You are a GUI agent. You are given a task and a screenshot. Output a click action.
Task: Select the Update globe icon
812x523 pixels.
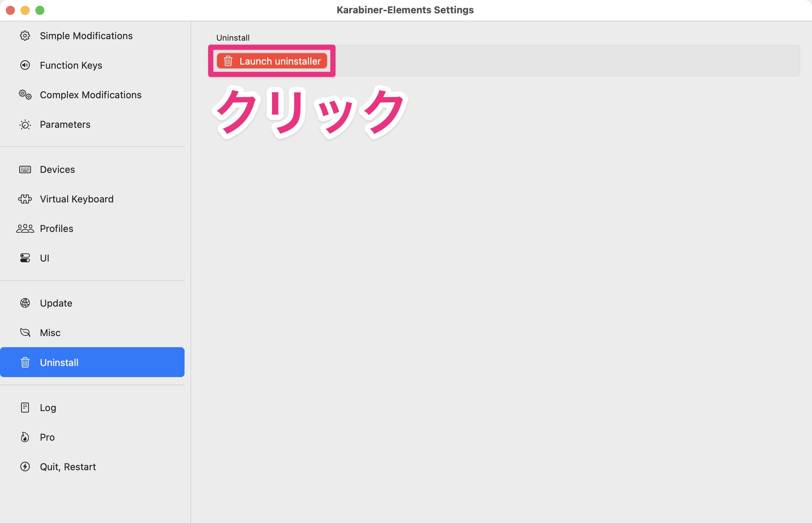point(25,303)
